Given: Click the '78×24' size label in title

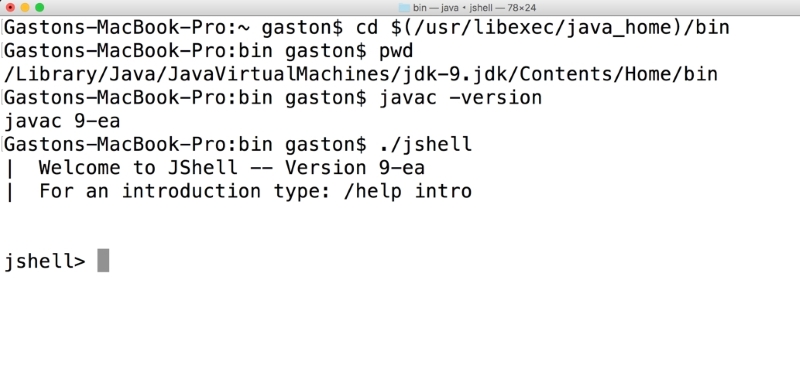Looking at the screenshot, I should [x=521, y=8].
